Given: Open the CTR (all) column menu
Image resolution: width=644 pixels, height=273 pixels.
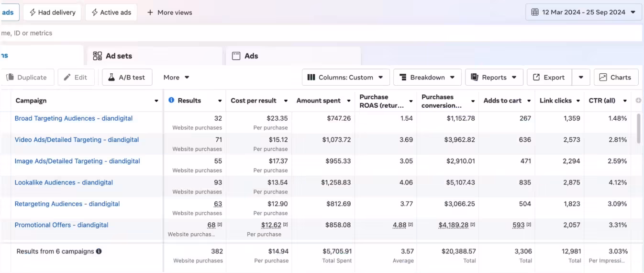Looking at the screenshot, I should click(625, 101).
